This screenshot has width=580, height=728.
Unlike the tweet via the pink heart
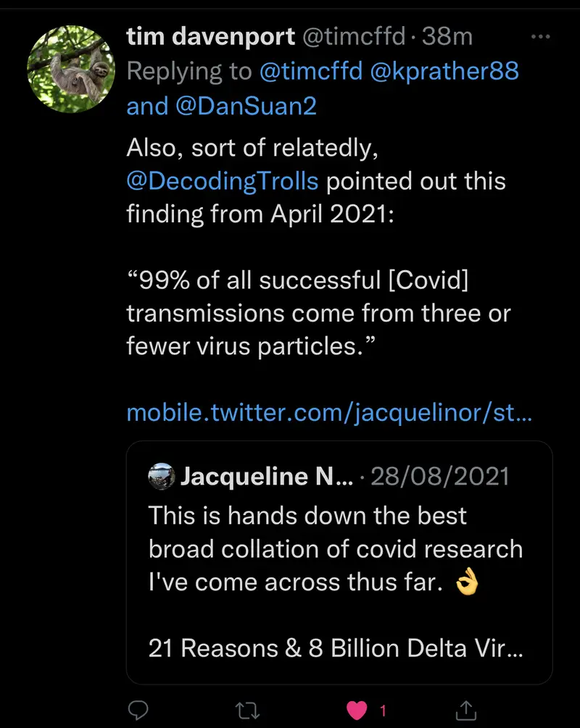[x=357, y=710]
